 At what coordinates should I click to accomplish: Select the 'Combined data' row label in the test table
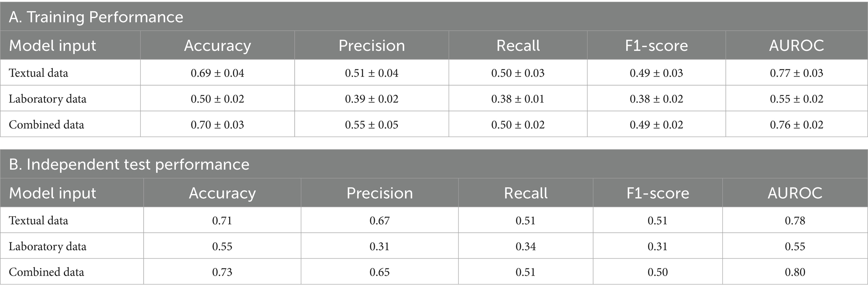click(46, 272)
